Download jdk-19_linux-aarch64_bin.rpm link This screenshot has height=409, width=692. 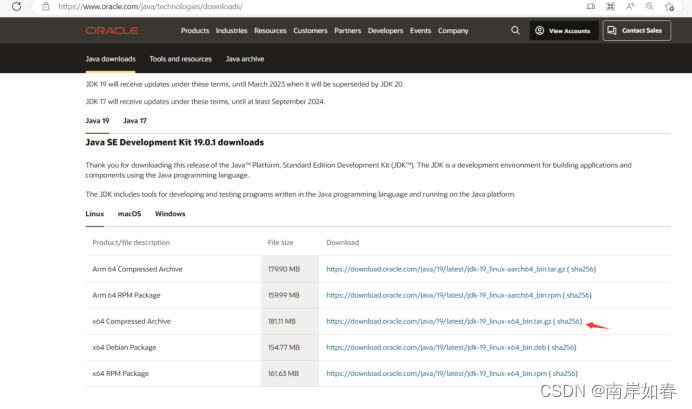click(x=444, y=295)
